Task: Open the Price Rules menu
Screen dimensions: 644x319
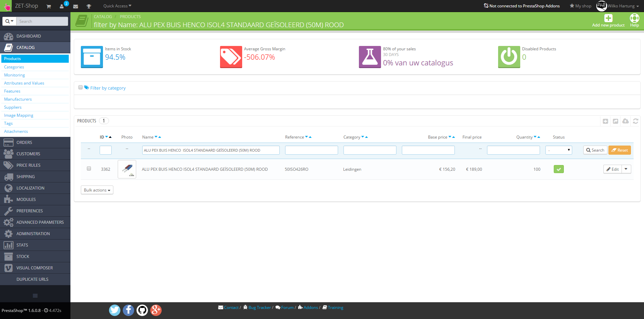Action: click(35, 165)
